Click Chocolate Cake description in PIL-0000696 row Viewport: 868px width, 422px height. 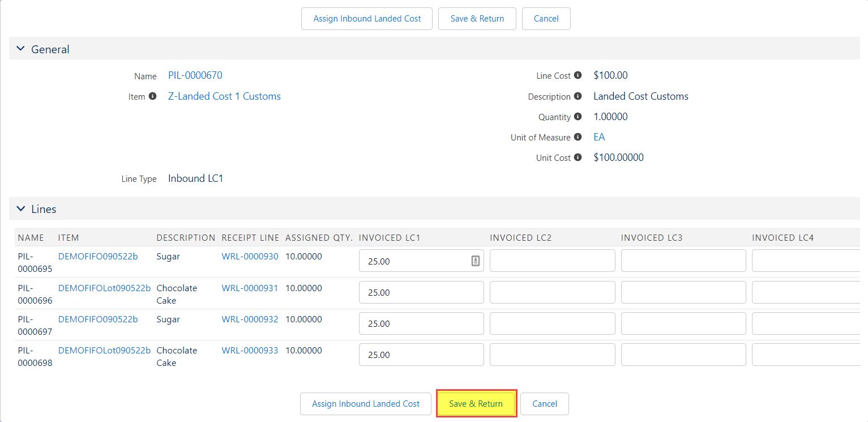(x=177, y=294)
